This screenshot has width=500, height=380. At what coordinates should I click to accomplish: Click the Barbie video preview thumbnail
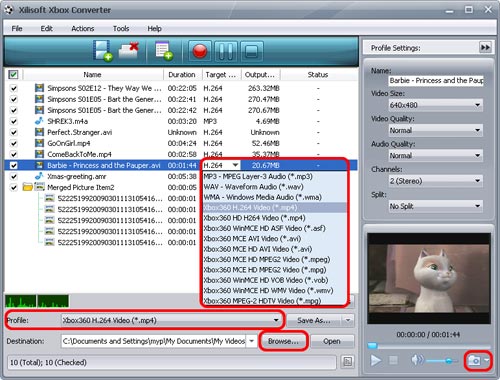429,279
